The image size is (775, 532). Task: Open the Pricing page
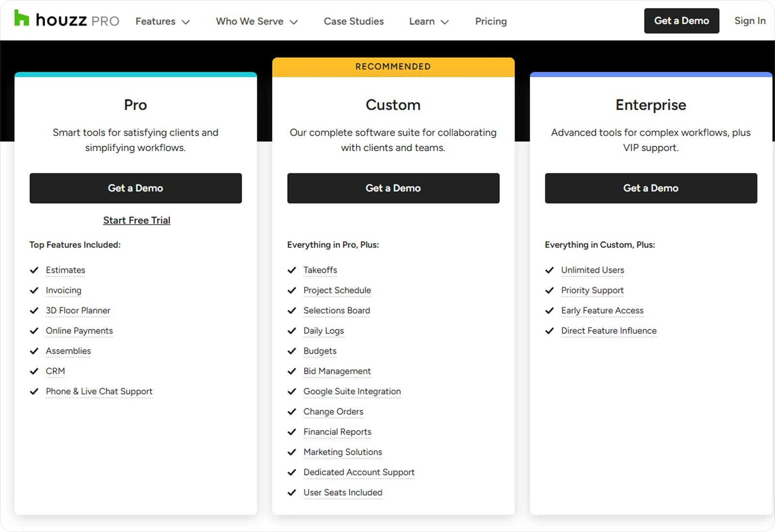tap(491, 21)
